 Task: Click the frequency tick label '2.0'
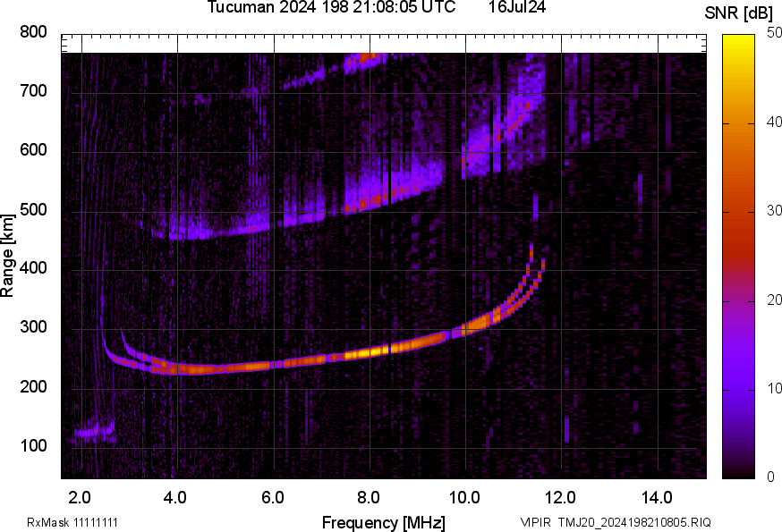80,498
